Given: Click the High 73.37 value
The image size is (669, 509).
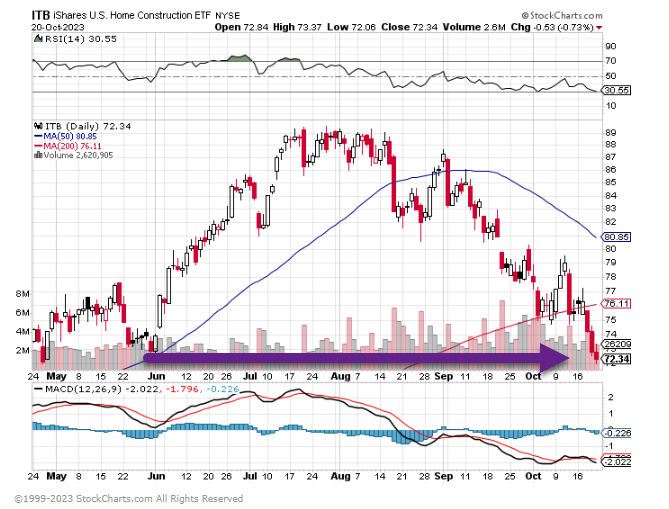Looking at the screenshot, I should (297, 27).
